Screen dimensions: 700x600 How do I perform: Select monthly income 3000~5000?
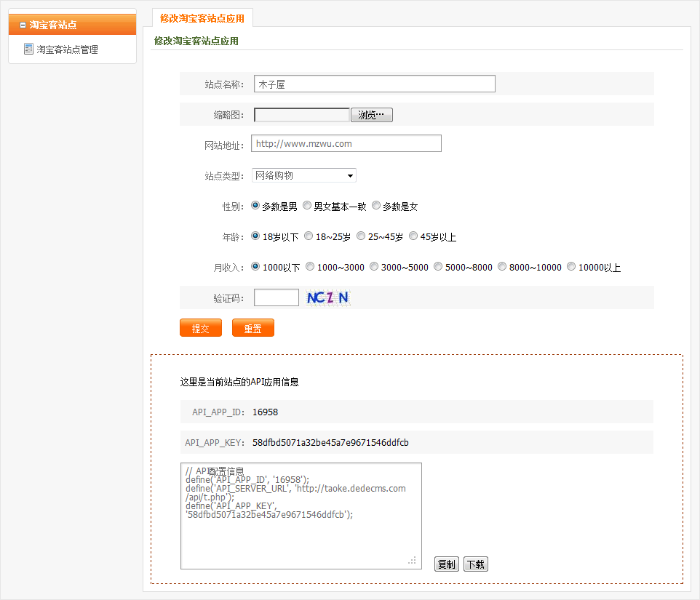point(374,266)
